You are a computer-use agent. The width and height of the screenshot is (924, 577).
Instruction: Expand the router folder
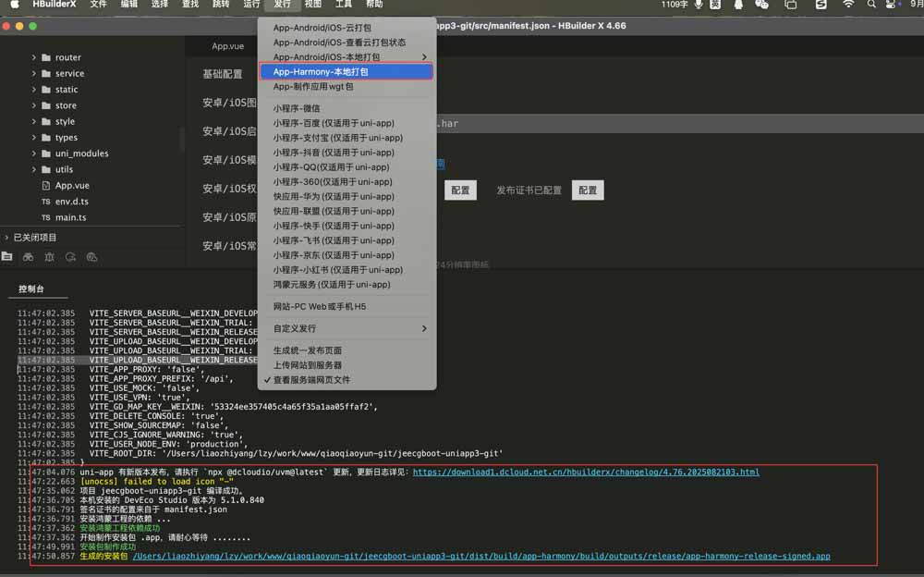[34, 57]
